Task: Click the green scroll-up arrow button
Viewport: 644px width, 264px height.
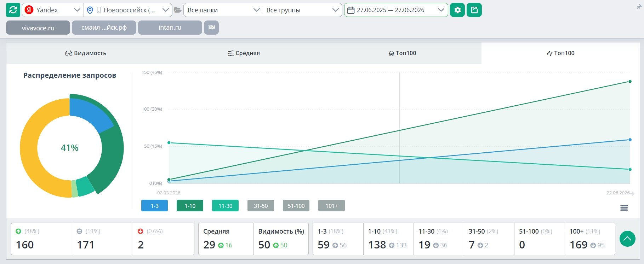Action: pos(627,239)
